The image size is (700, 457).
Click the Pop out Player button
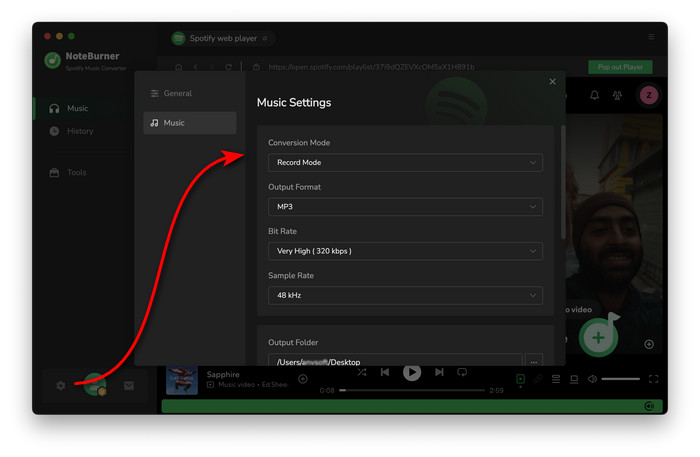[x=620, y=67]
